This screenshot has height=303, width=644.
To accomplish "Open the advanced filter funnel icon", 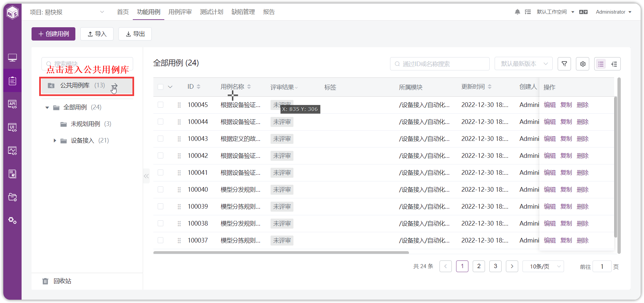I will click(x=564, y=64).
